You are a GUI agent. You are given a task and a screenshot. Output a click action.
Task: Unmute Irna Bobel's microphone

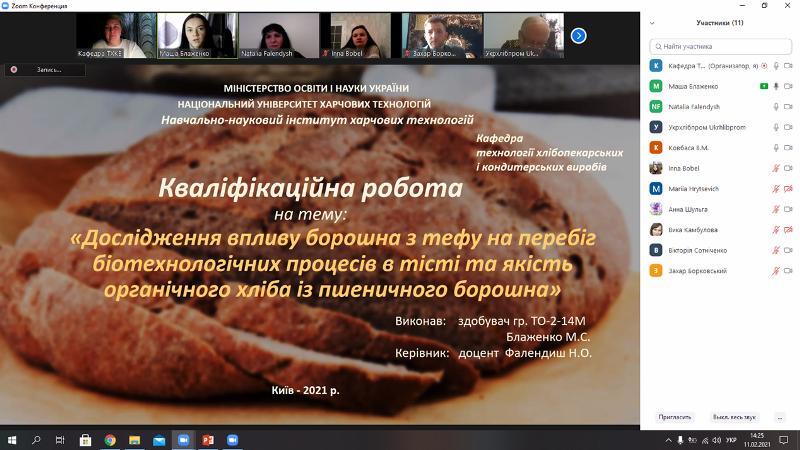coord(776,168)
